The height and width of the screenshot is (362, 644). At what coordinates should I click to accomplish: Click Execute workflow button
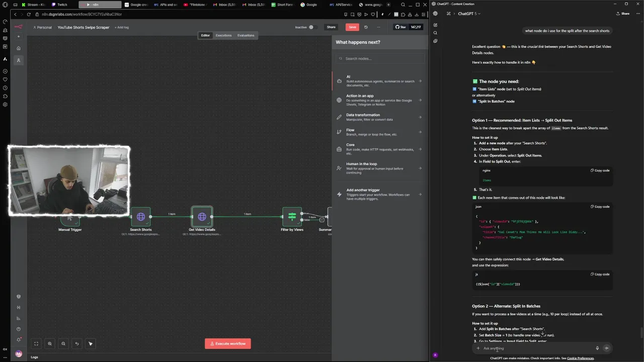pyautogui.click(x=228, y=343)
